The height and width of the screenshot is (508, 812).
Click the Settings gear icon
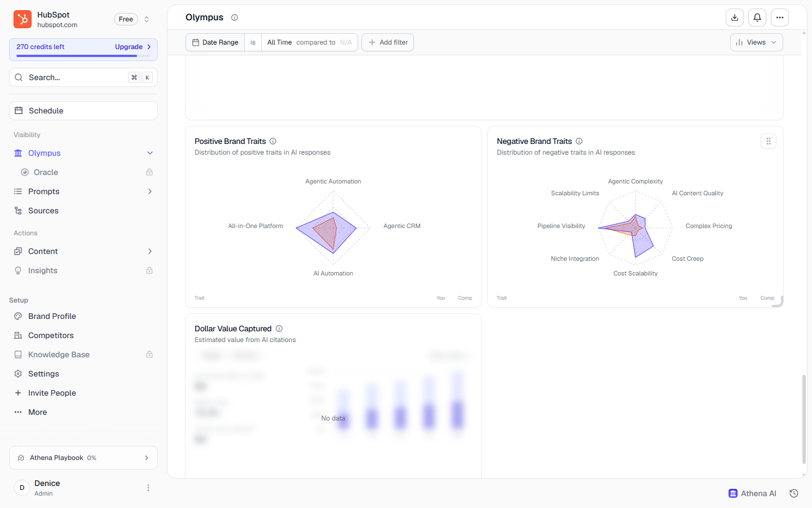click(x=18, y=374)
